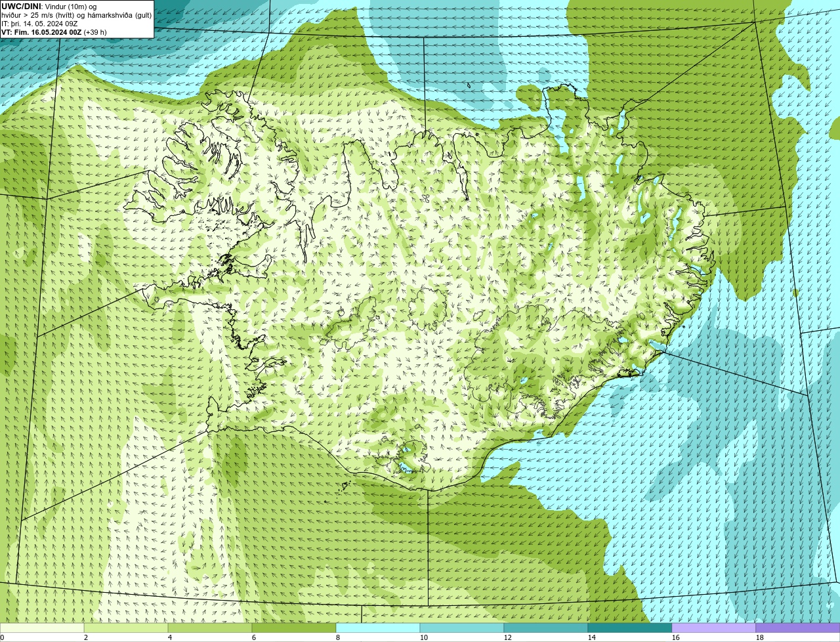Click the initial time "IT: þri. 14. 05. 2024 09Z"
This screenshot has height=642, width=840.
tap(39, 24)
